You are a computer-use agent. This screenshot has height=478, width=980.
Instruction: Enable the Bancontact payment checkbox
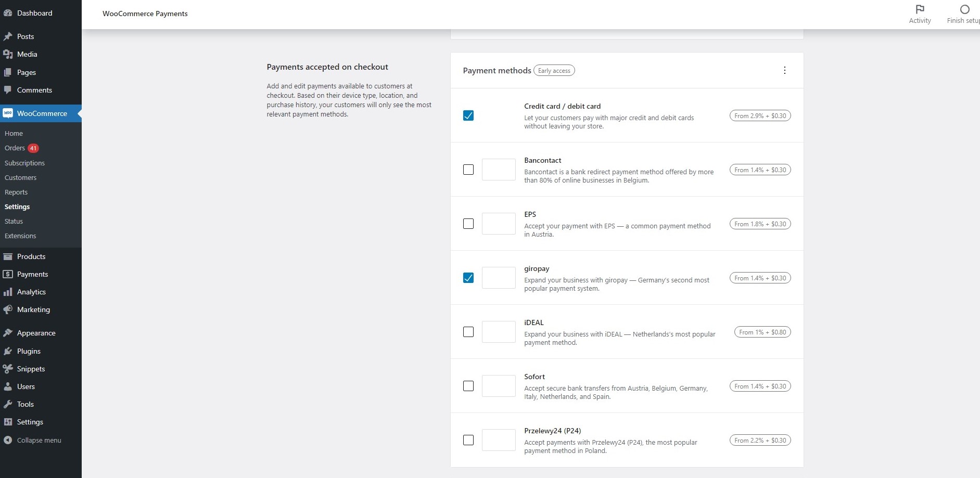coord(468,170)
